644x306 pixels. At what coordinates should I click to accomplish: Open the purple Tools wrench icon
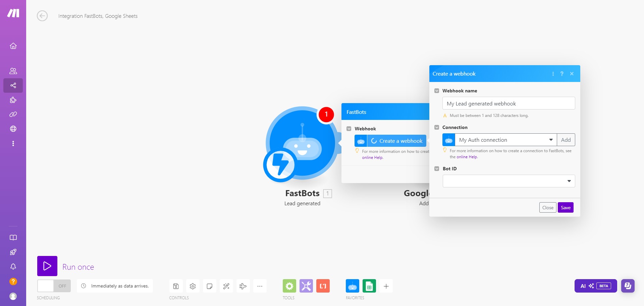(306, 286)
